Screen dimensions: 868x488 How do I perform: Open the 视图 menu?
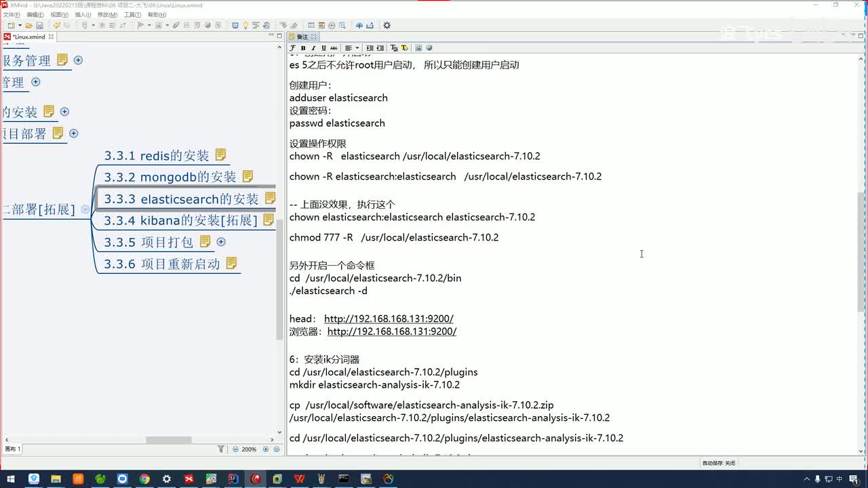tap(60, 15)
